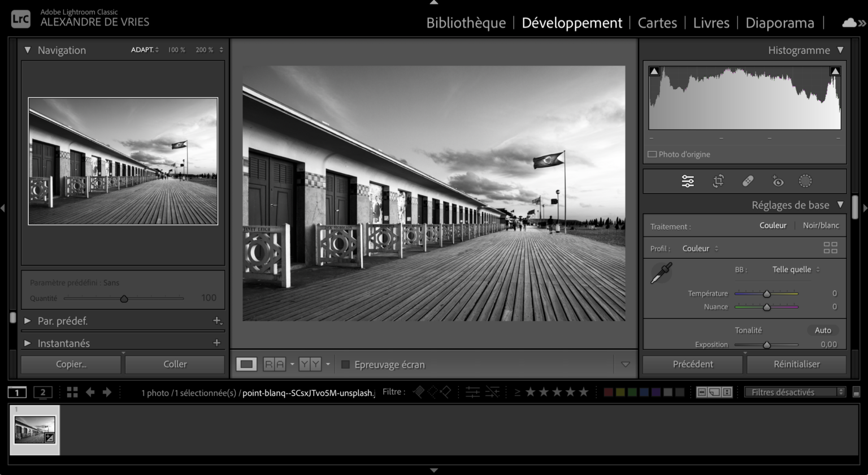Open the Profil Couleur dropdown

point(700,248)
